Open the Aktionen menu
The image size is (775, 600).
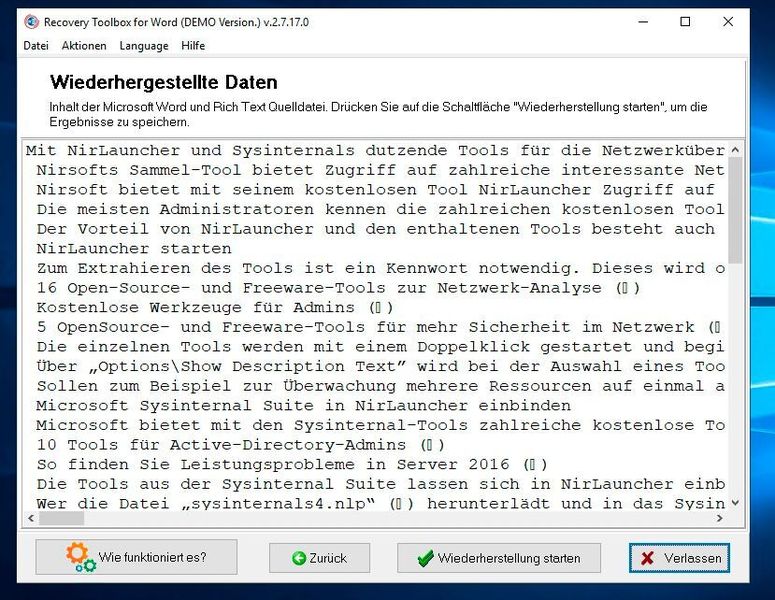[84, 45]
